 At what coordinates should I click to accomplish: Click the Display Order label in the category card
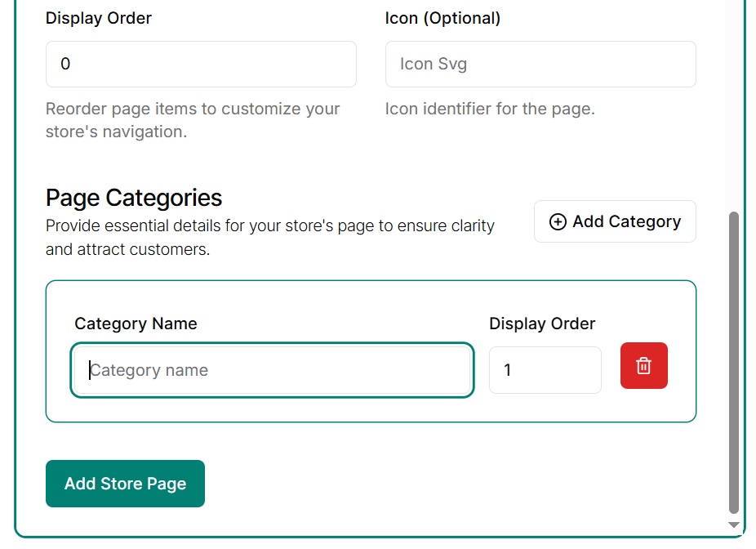[542, 324]
